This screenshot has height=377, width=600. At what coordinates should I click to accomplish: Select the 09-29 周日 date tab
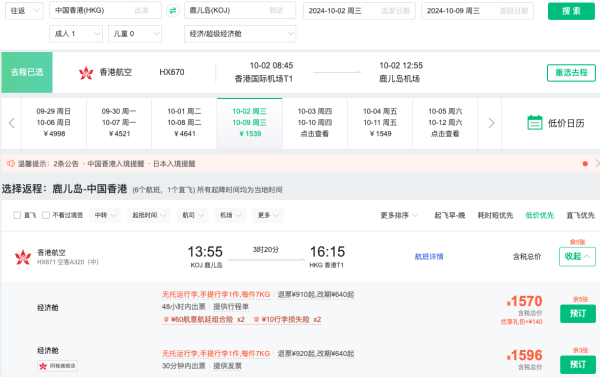[x=54, y=123]
